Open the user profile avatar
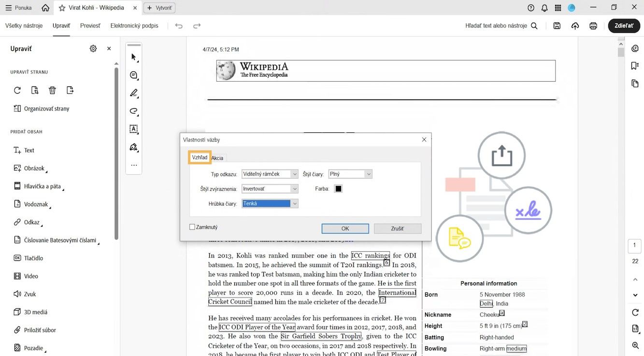 [x=572, y=8]
